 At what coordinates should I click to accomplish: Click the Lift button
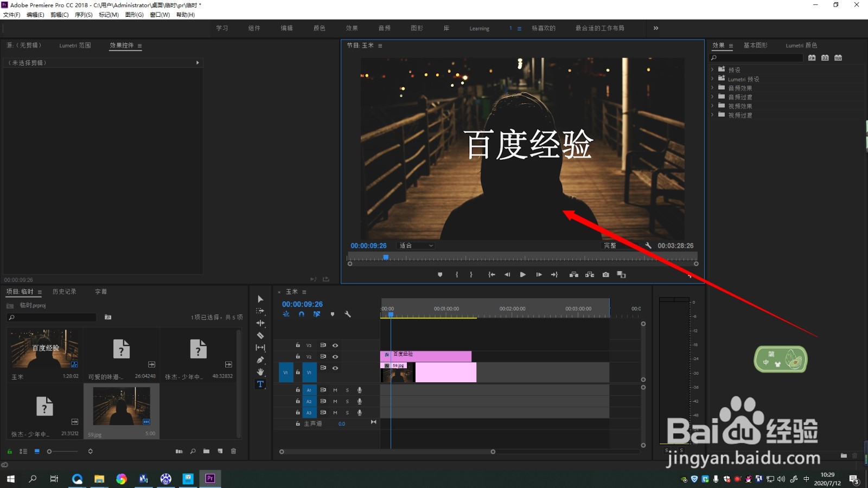click(573, 275)
